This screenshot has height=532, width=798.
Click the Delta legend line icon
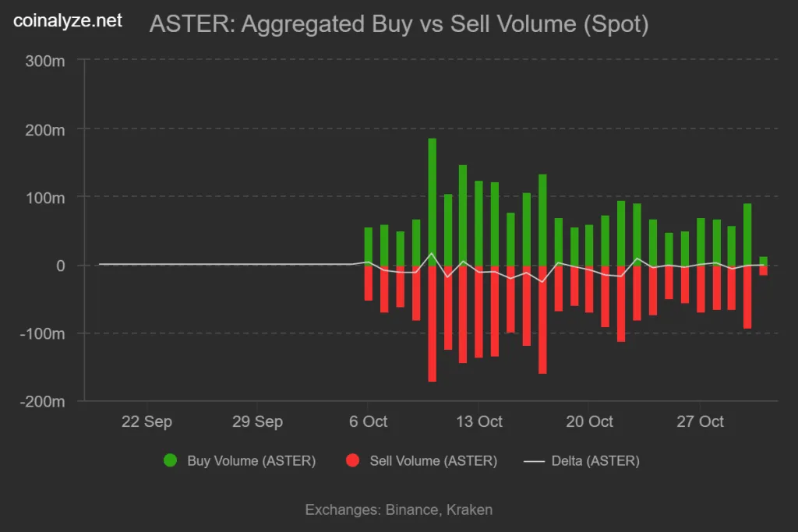(534, 460)
